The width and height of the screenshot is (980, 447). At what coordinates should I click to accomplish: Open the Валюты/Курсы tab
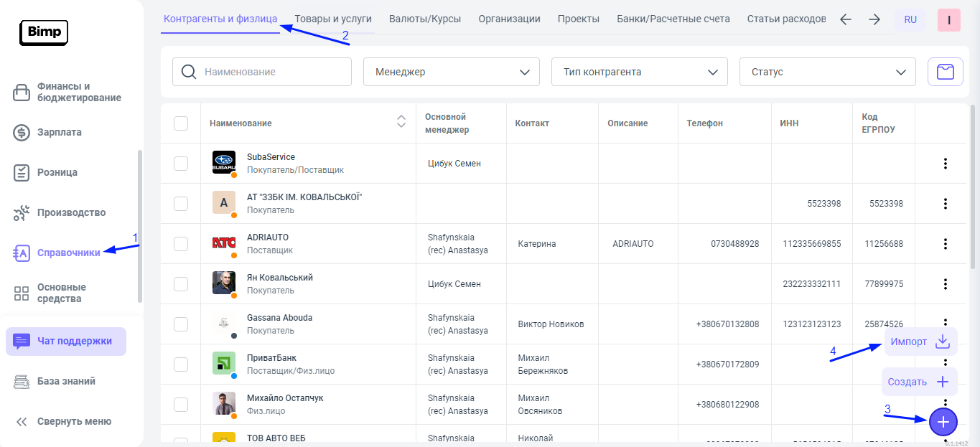[425, 19]
